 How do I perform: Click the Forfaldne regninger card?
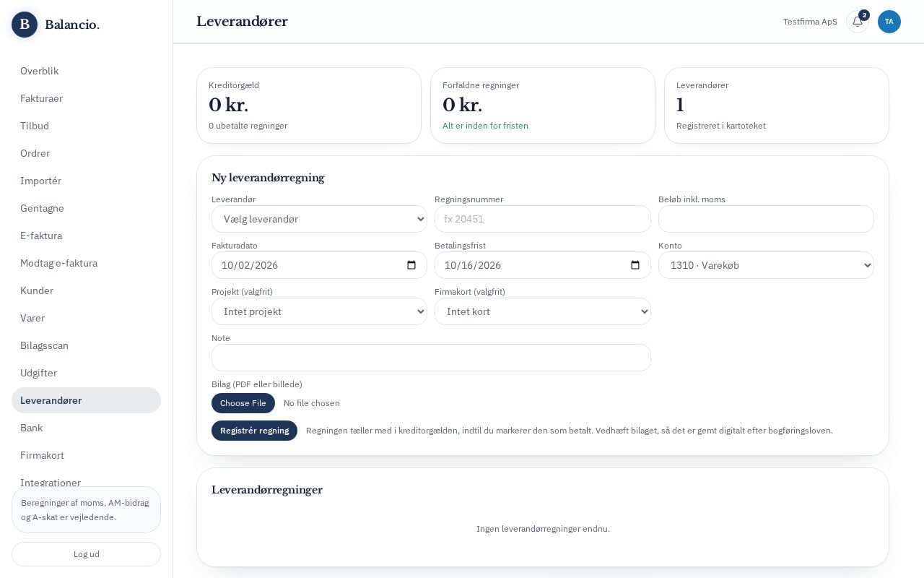(543, 105)
